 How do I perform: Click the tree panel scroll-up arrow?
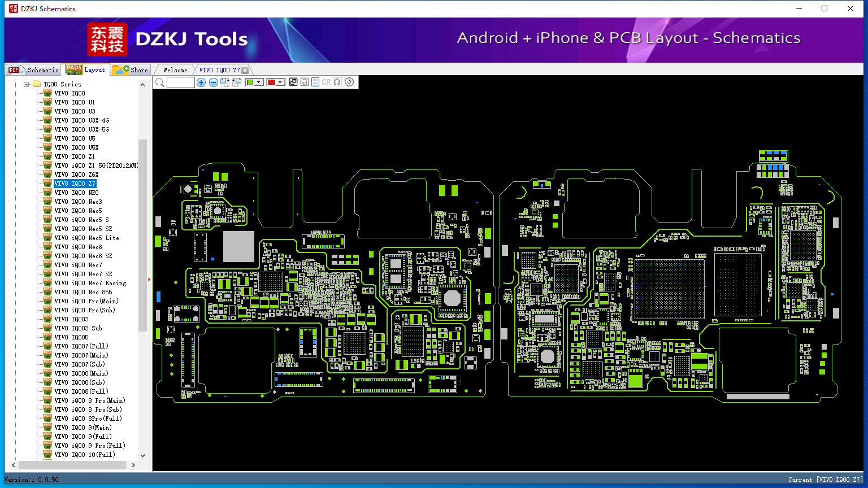click(142, 85)
